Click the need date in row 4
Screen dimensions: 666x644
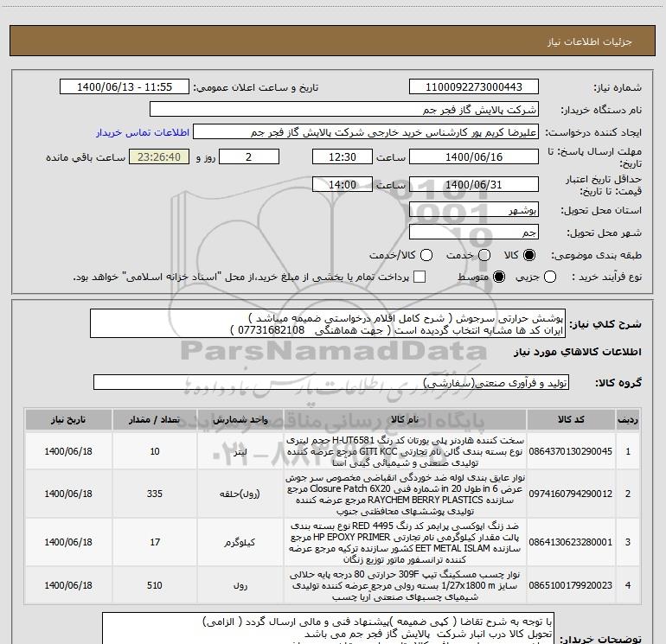coord(68,585)
